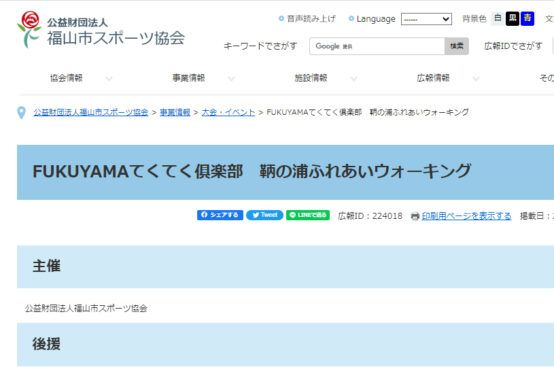Open the Language selection dropdown

coord(426,19)
